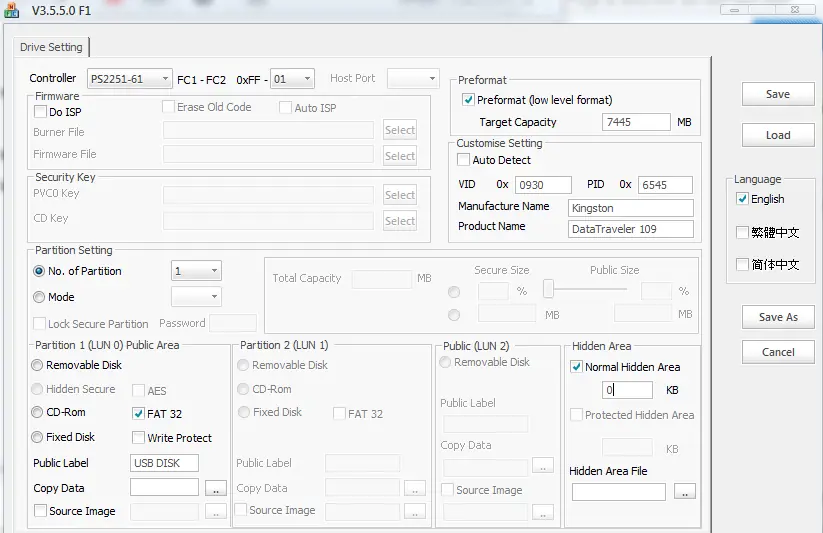
Task: Click Select button for Burner File
Action: coord(399,130)
